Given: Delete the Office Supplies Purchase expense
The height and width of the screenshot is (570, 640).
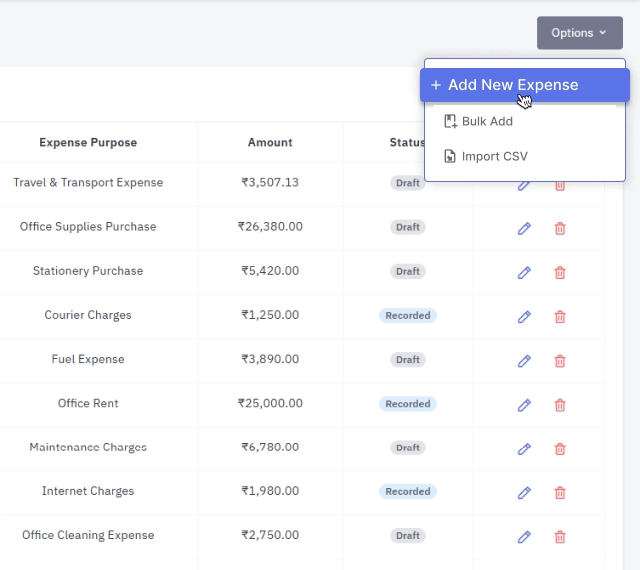Looking at the screenshot, I should [x=560, y=228].
